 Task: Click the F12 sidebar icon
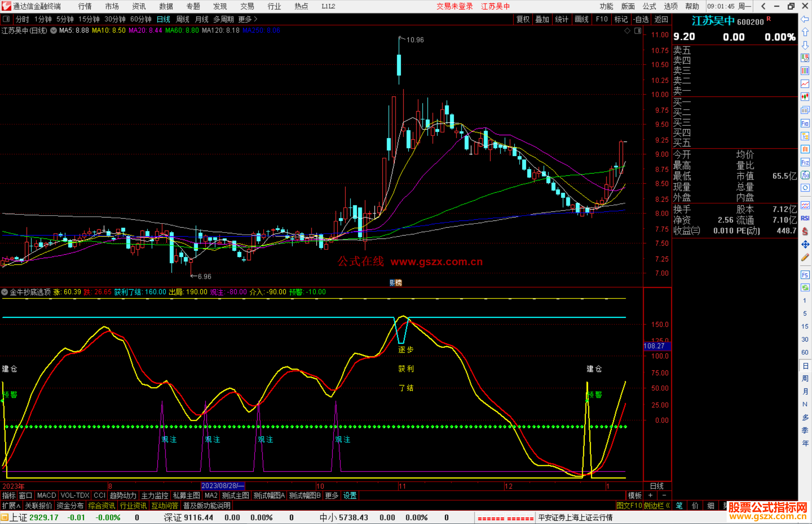tap(805, 162)
